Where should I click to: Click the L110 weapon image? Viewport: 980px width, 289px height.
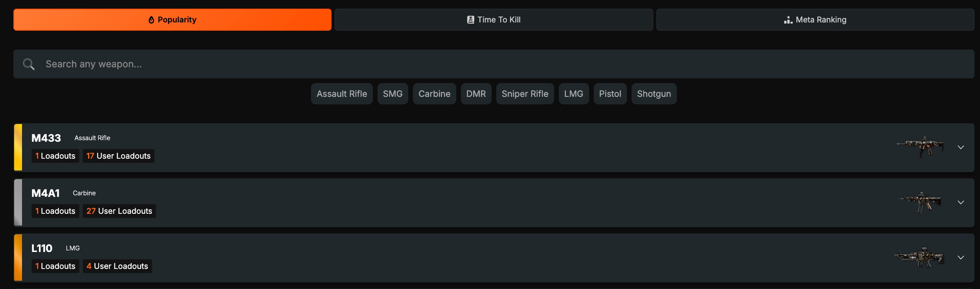[919, 258]
